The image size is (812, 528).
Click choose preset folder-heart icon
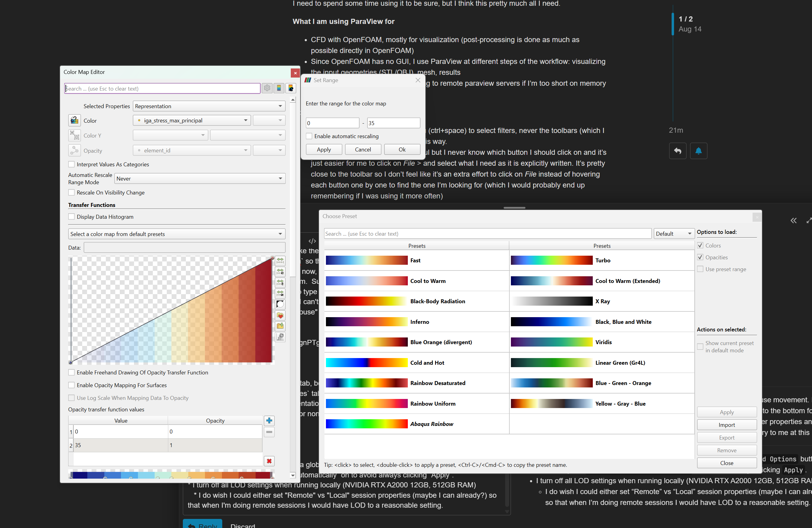pos(280,315)
